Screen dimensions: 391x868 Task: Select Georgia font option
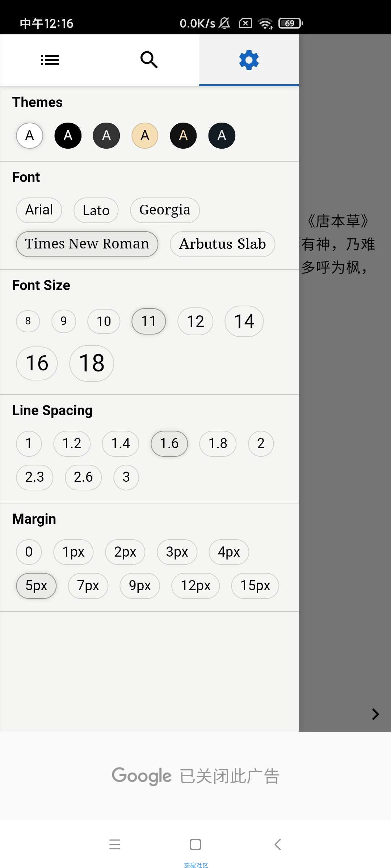[165, 210]
